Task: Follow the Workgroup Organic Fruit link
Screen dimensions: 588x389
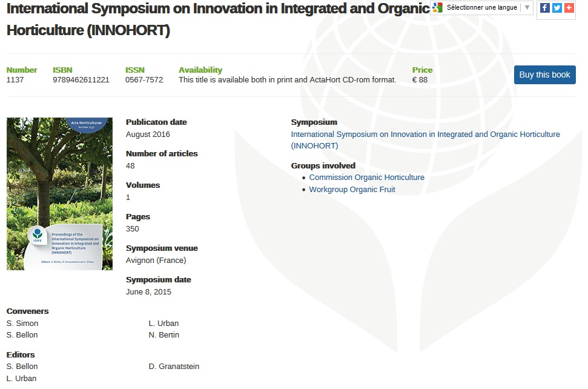Action: click(352, 190)
